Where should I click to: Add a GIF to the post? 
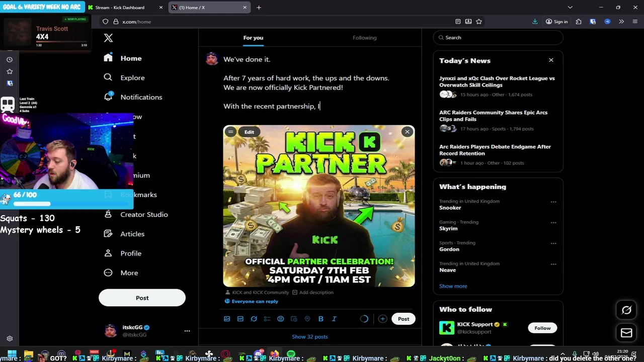pyautogui.click(x=240, y=319)
